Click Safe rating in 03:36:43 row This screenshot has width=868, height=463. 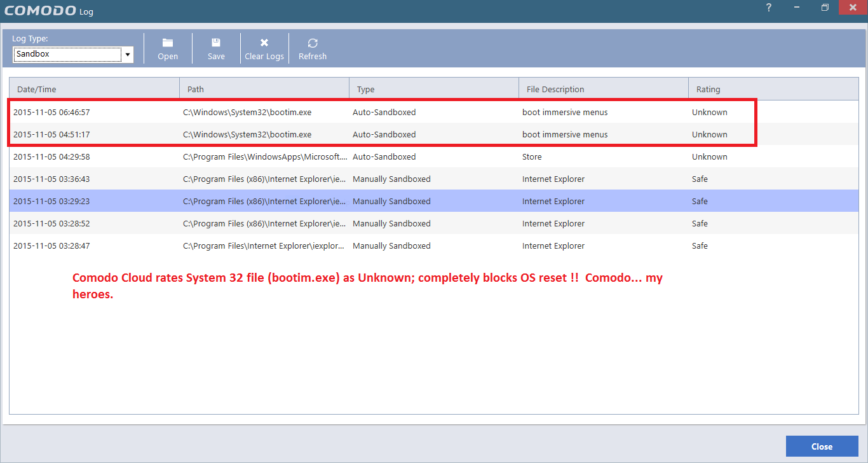click(700, 179)
